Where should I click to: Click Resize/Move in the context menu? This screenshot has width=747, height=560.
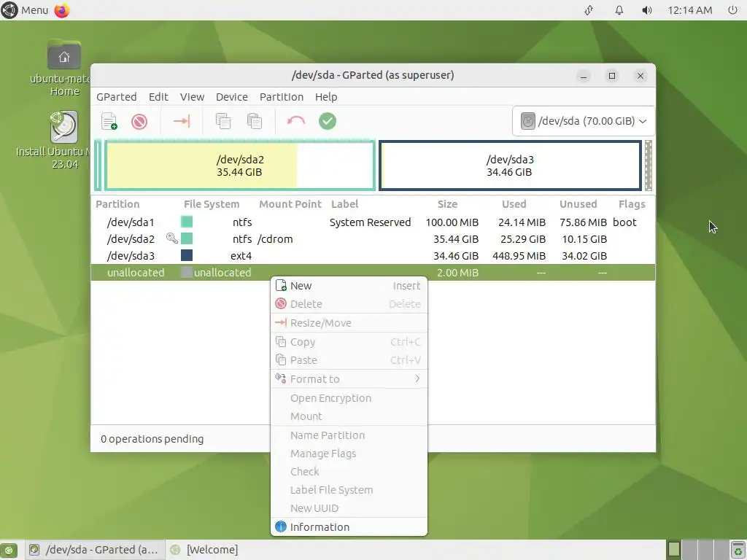[349, 323]
